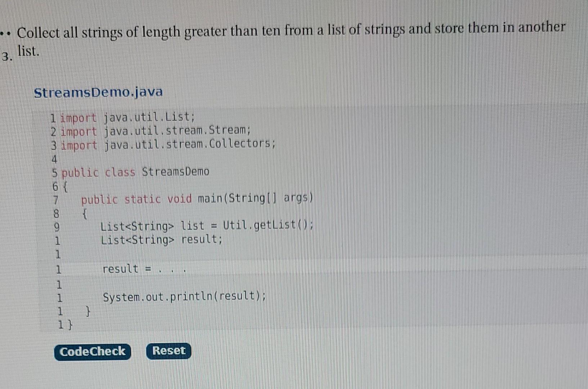
Task: Select the StreamsDemo.java file tab
Action: click(98, 93)
